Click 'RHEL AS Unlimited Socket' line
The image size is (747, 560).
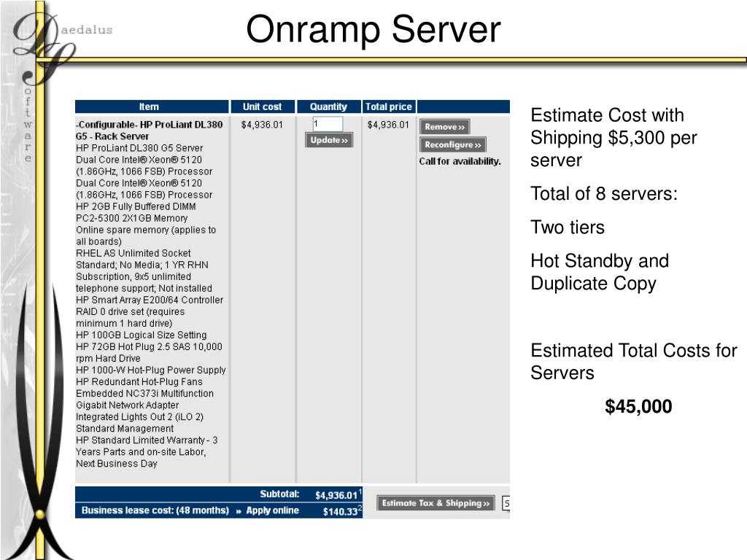tap(133, 253)
